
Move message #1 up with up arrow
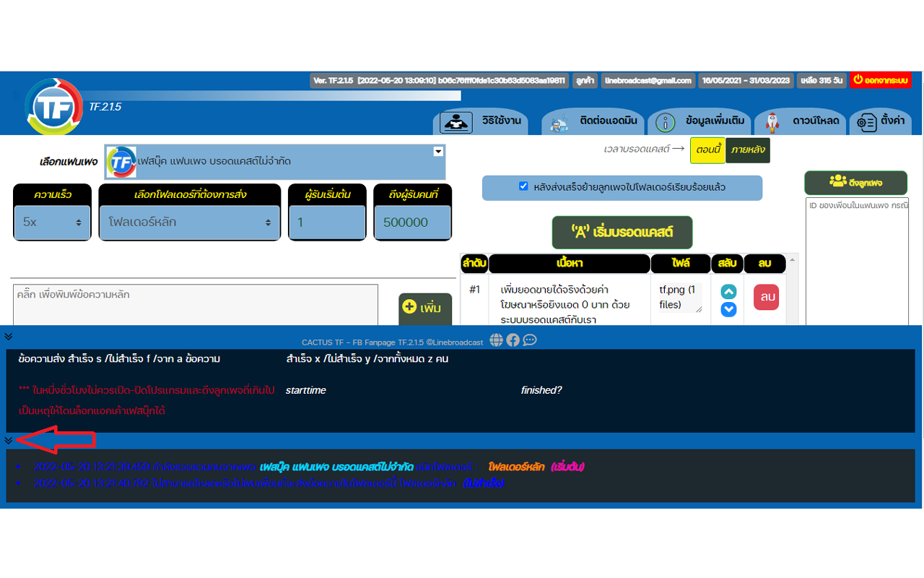[728, 292]
